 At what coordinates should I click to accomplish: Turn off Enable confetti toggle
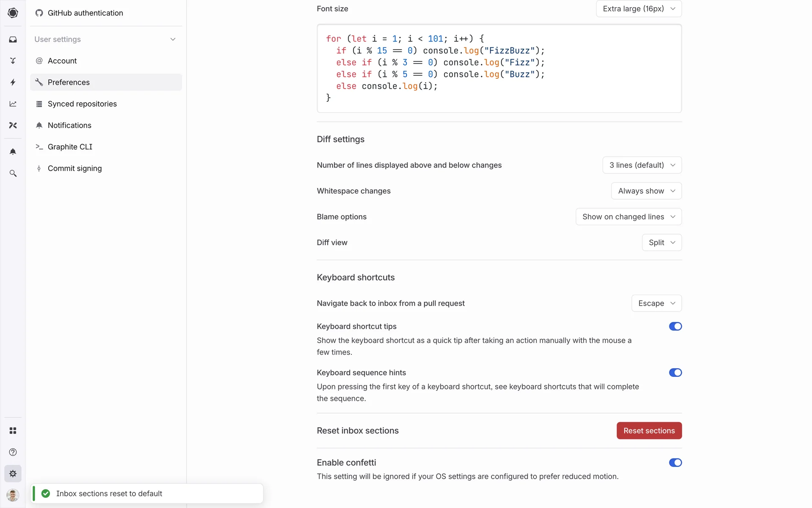(675, 463)
